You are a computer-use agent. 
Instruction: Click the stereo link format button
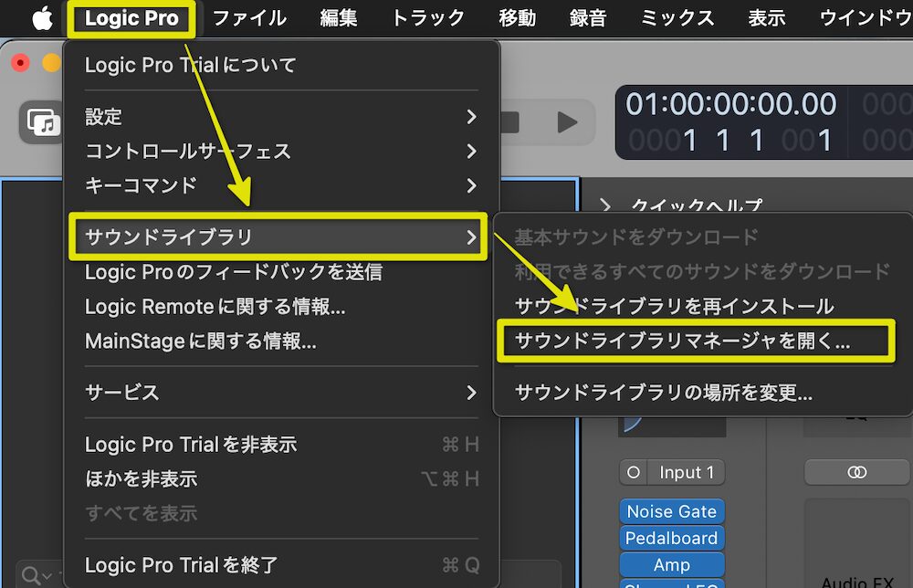click(x=856, y=472)
